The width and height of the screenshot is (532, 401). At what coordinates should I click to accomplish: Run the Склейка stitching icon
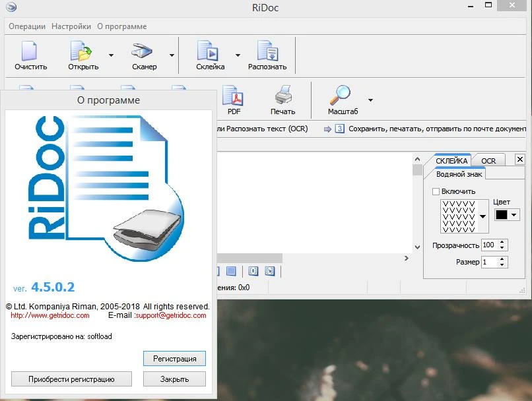(207, 51)
